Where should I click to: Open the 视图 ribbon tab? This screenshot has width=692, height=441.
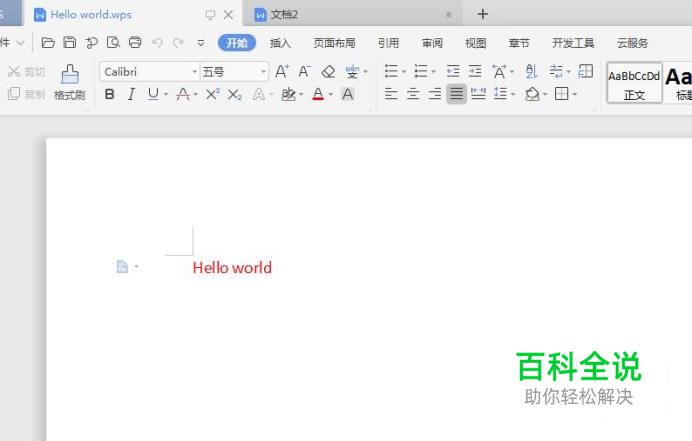475,43
